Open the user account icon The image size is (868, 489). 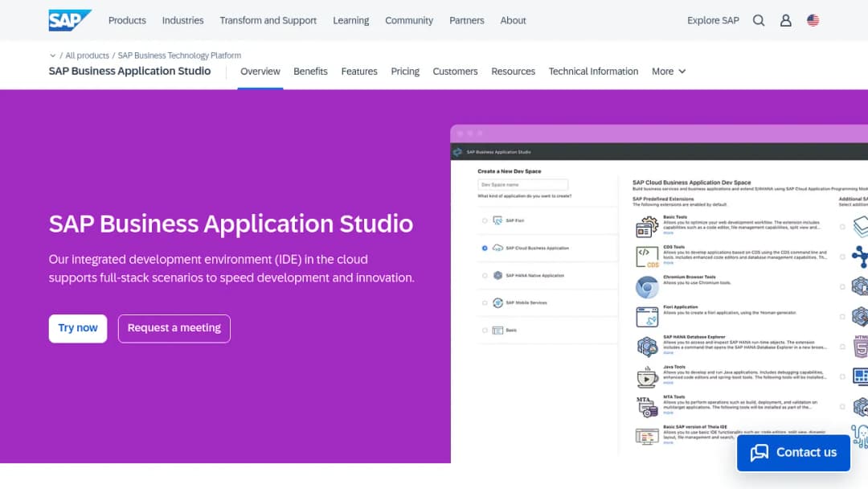click(x=785, y=20)
